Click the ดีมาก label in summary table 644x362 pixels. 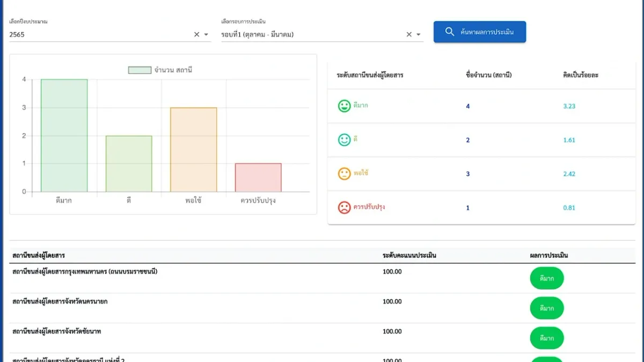361,106
